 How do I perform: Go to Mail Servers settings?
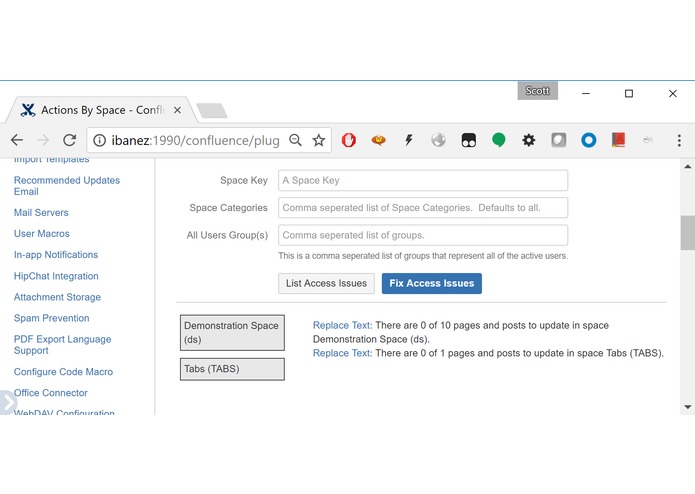pos(41,213)
